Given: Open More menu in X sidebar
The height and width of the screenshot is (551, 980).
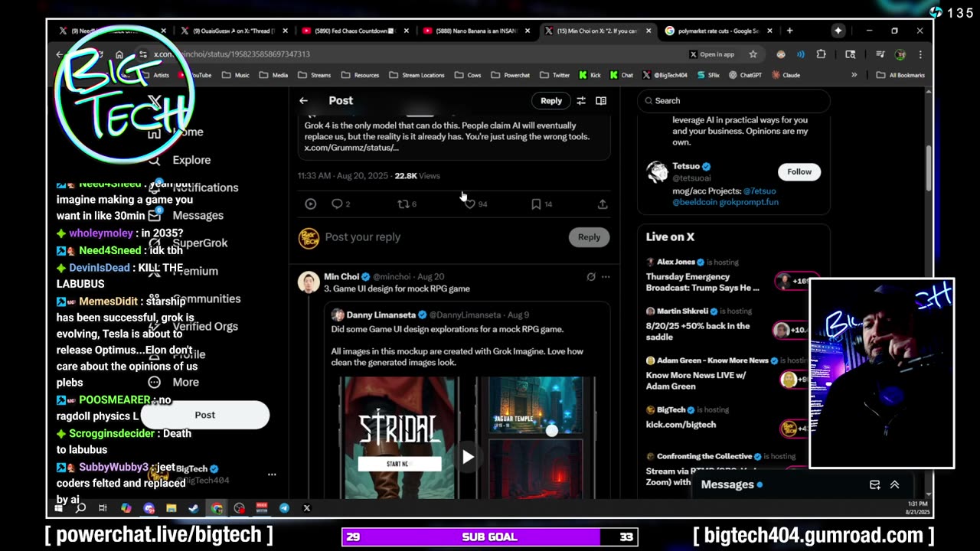Looking at the screenshot, I should tap(185, 382).
